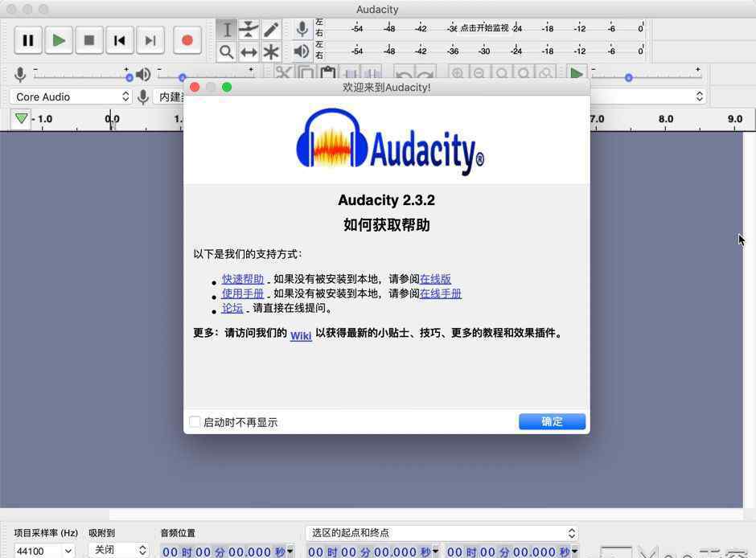Screen dimensions: 756x558
Task: Open the Wiki link
Action: pyautogui.click(x=301, y=335)
